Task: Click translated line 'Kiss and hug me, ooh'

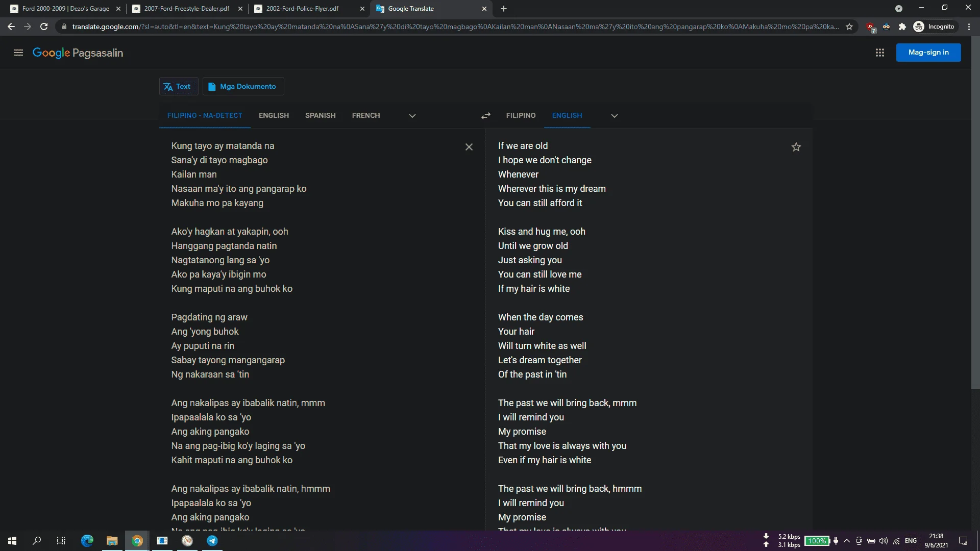Action: pyautogui.click(x=542, y=232)
